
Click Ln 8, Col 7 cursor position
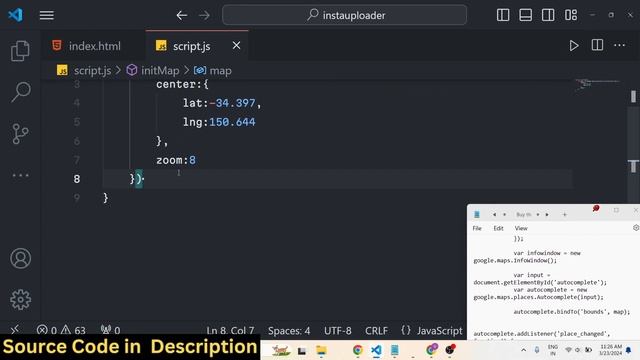(230, 330)
